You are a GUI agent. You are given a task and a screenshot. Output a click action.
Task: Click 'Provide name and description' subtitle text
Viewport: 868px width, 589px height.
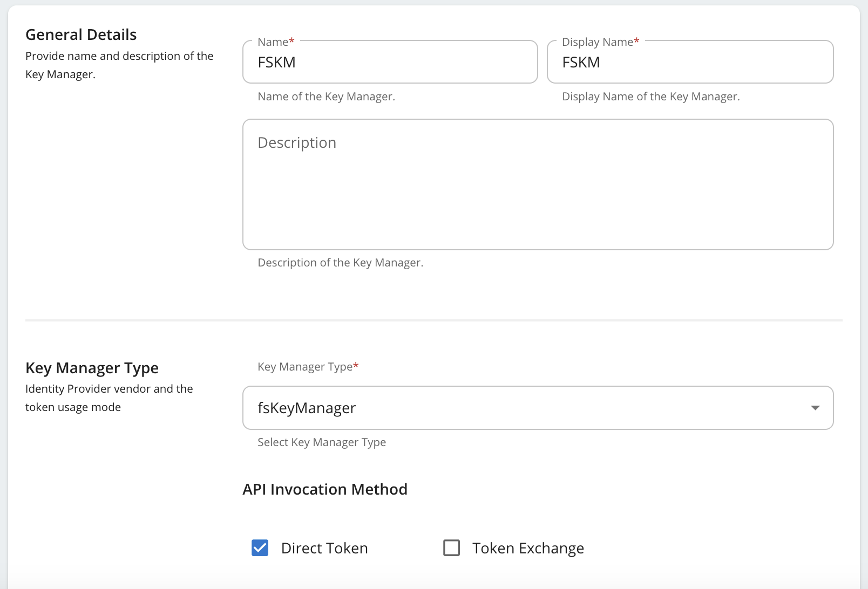pyautogui.click(x=119, y=65)
